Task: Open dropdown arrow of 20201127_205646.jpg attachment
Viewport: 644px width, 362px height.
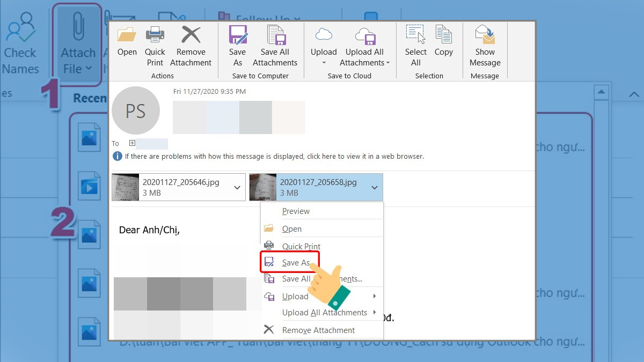Action: tap(237, 187)
